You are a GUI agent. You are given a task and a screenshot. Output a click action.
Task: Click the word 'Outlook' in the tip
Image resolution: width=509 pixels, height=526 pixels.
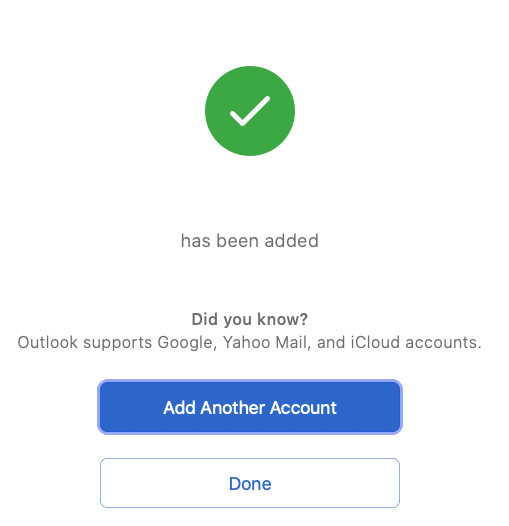[x=48, y=342]
